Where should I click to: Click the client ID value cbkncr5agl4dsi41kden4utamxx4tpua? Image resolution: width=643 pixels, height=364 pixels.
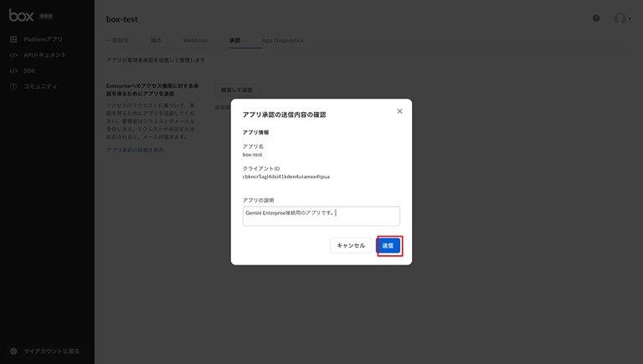coord(285,177)
